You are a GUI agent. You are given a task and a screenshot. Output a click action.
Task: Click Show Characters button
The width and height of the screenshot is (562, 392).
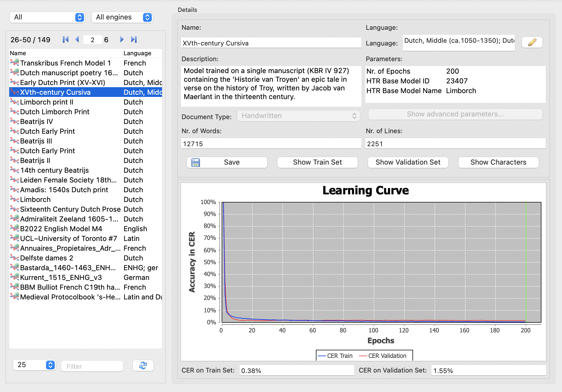tap(499, 162)
